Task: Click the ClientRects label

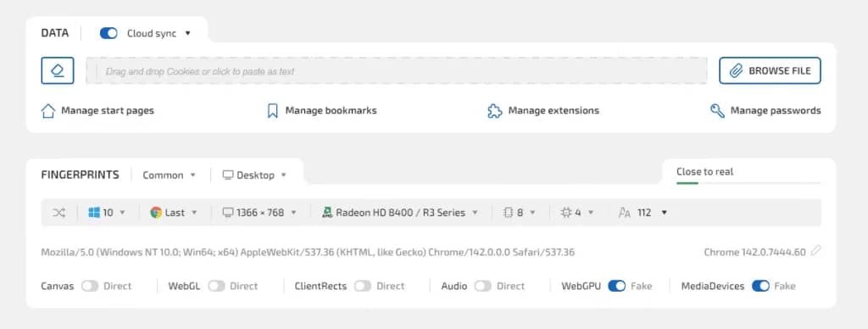Action: [320, 287]
